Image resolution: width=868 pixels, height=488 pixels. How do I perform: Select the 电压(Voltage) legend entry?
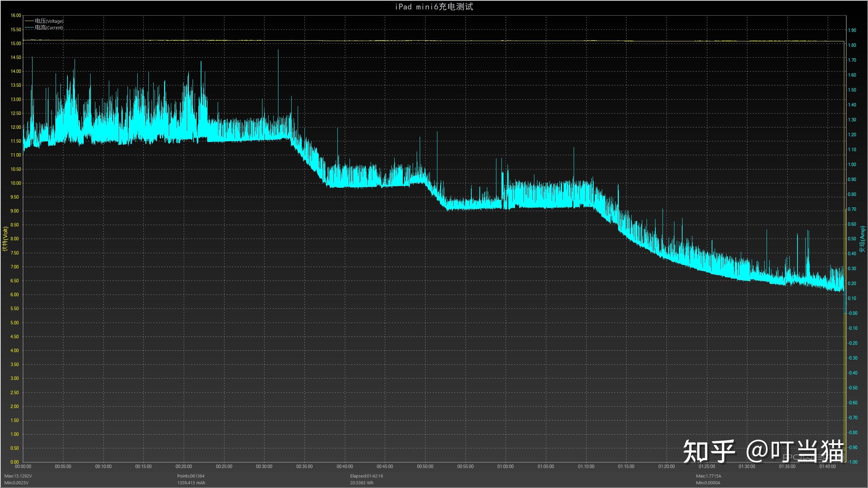49,21
